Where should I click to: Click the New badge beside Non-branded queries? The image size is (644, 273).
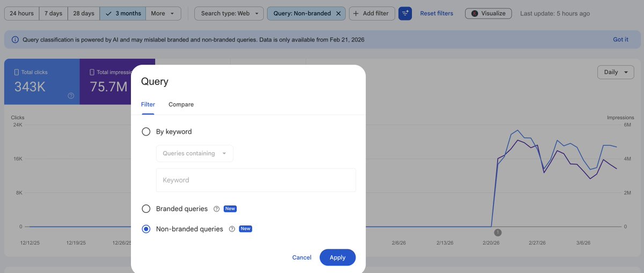(x=245, y=229)
